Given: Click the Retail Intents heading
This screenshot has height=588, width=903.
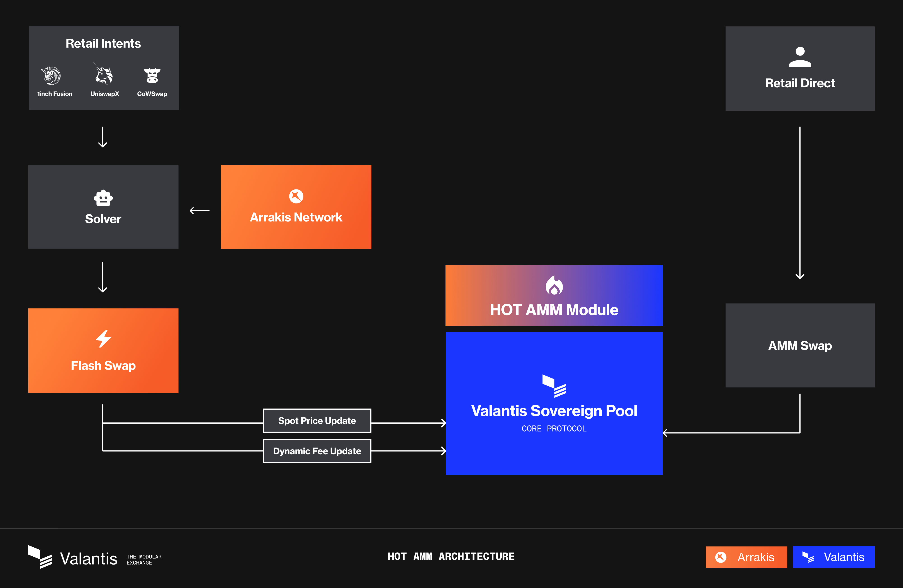Looking at the screenshot, I should click(103, 43).
